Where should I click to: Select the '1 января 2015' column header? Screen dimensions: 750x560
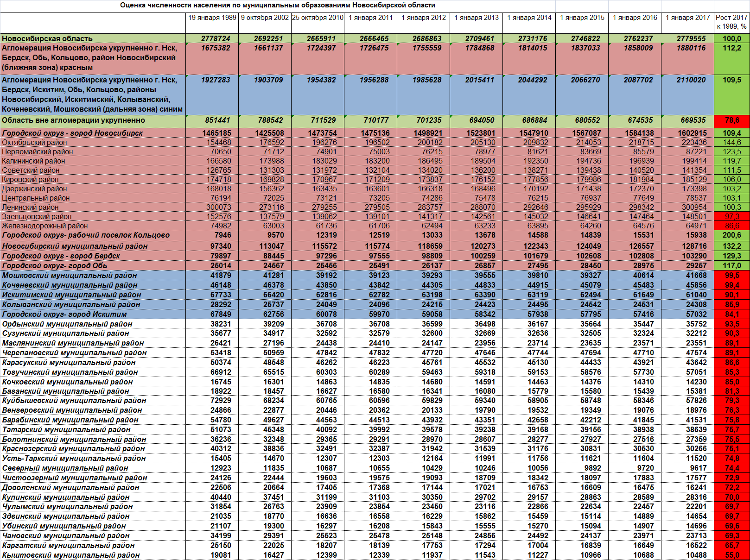(x=582, y=18)
